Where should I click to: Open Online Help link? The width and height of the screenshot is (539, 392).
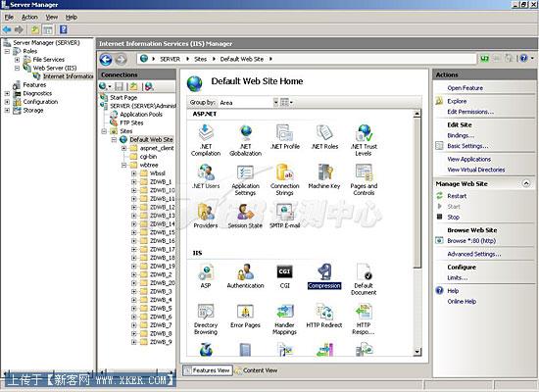[462, 302]
